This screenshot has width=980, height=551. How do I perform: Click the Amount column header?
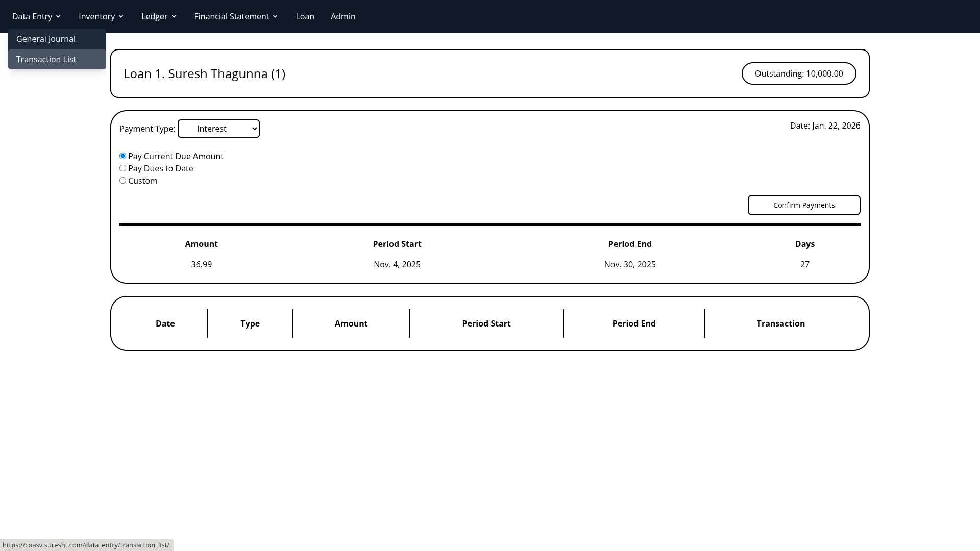(x=201, y=244)
